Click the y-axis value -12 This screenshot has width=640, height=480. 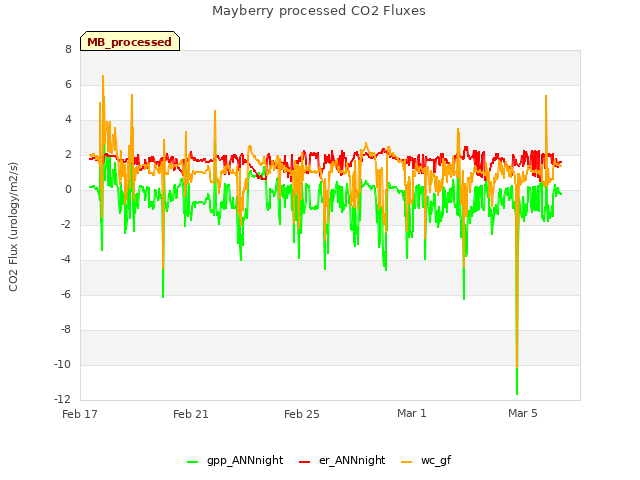pos(62,399)
